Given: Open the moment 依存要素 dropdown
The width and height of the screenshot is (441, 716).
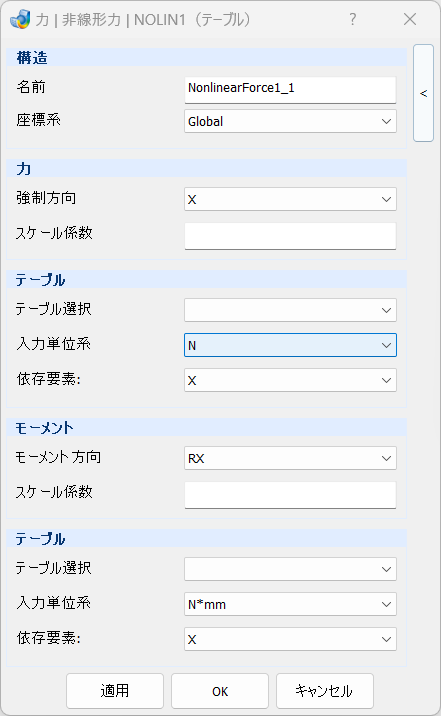Looking at the screenshot, I should tap(290, 639).
